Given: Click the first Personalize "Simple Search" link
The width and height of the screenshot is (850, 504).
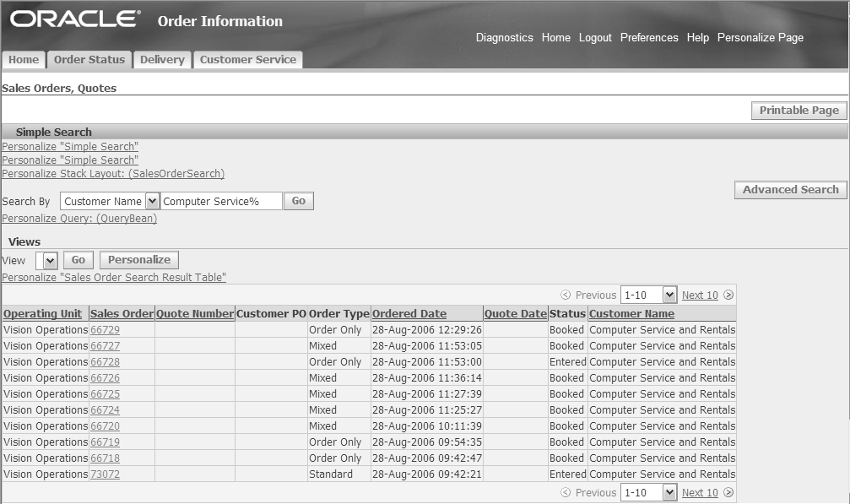Looking at the screenshot, I should [x=70, y=146].
